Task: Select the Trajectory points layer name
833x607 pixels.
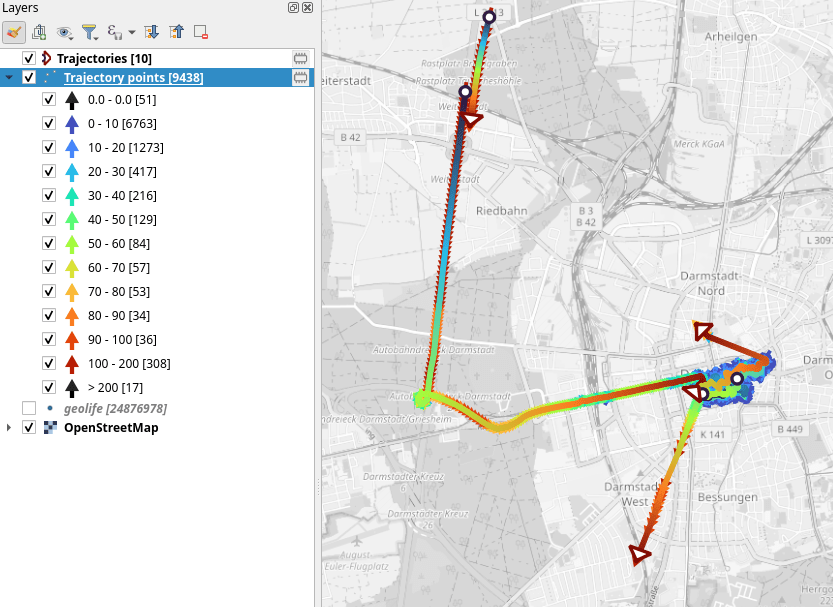Action: (132, 77)
